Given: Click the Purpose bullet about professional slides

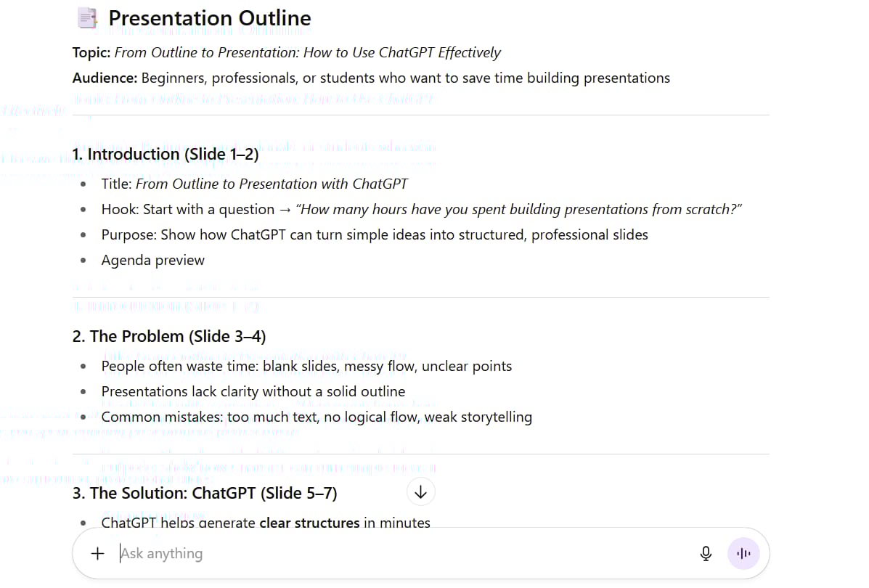Looking at the screenshot, I should (x=375, y=235).
